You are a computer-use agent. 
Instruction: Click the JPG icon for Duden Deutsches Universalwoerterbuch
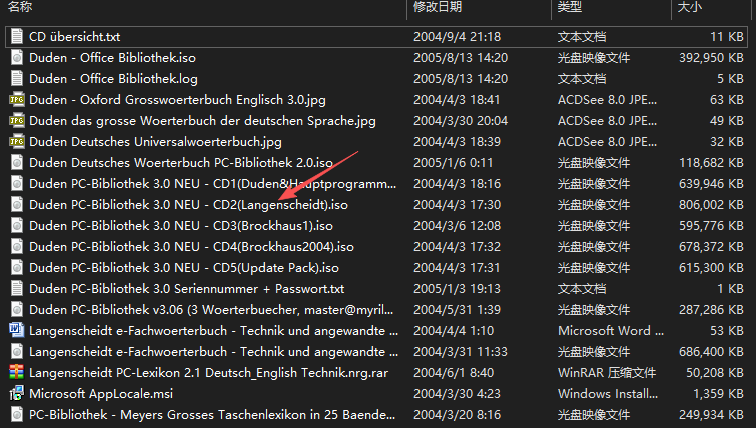tap(16, 142)
